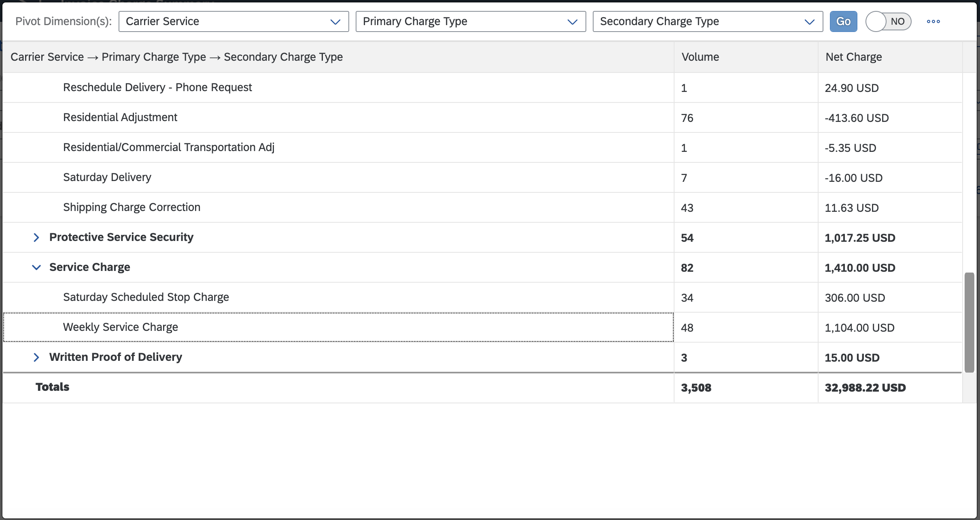Image resolution: width=980 pixels, height=520 pixels.
Task: Open the three-dot overflow menu
Action: pyautogui.click(x=933, y=21)
